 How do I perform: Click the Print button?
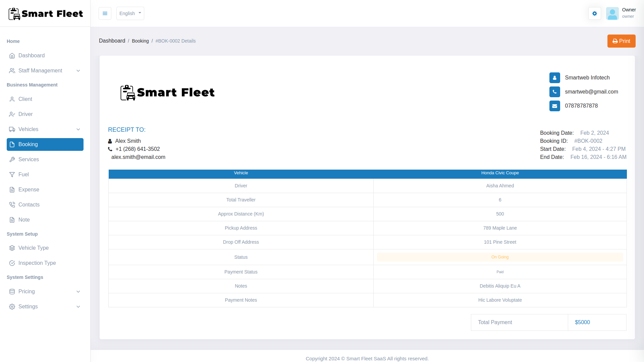[621, 41]
